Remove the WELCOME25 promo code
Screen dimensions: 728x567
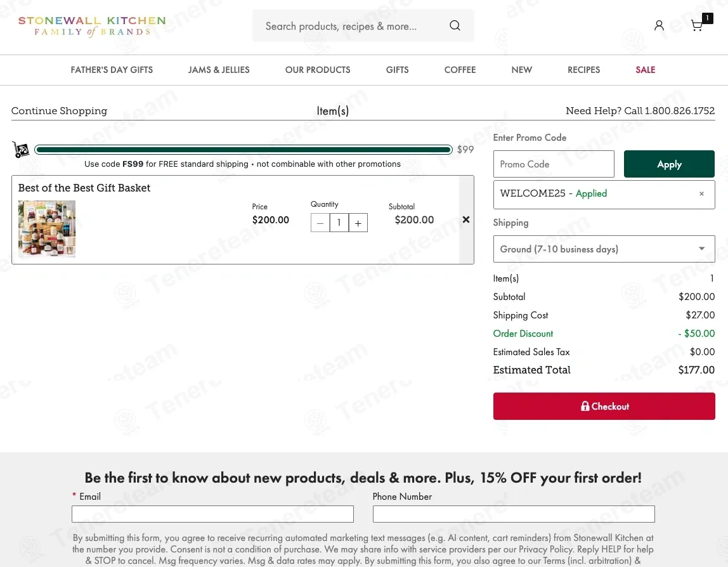click(x=701, y=193)
